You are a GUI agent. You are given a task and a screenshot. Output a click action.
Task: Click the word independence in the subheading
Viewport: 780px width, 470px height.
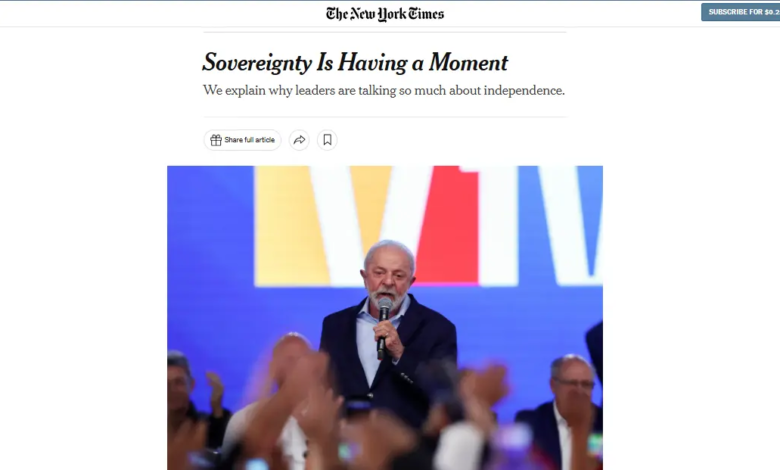coord(524,91)
